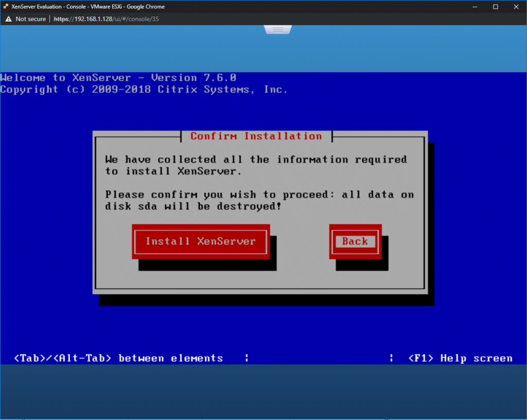This screenshot has width=527, height=420.
Task: Click 'disk sda will be destroyed!' warning text
Action: (193, 206)
